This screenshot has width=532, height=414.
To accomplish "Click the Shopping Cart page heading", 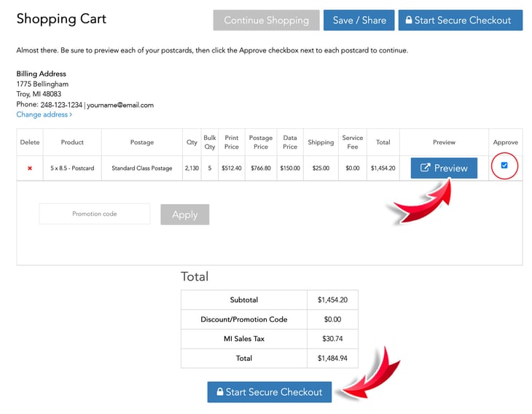I will tap(61, 19).
